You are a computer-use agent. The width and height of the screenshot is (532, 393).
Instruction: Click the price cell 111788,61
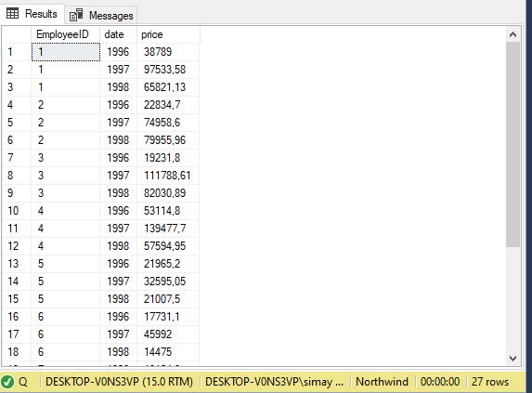[168, 176]
